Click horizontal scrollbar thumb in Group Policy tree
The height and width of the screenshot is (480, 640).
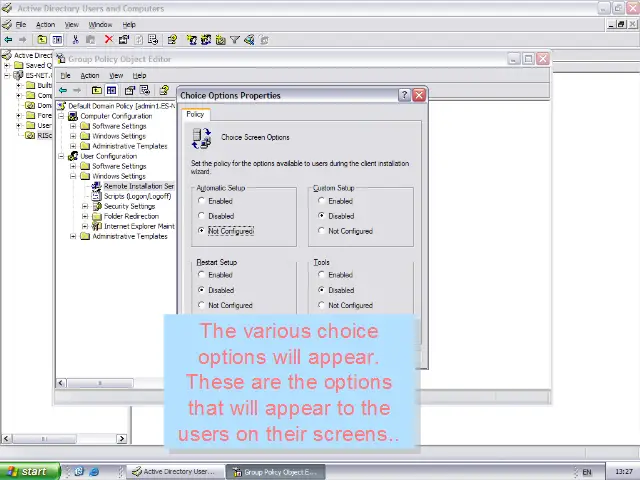[100, 383]
